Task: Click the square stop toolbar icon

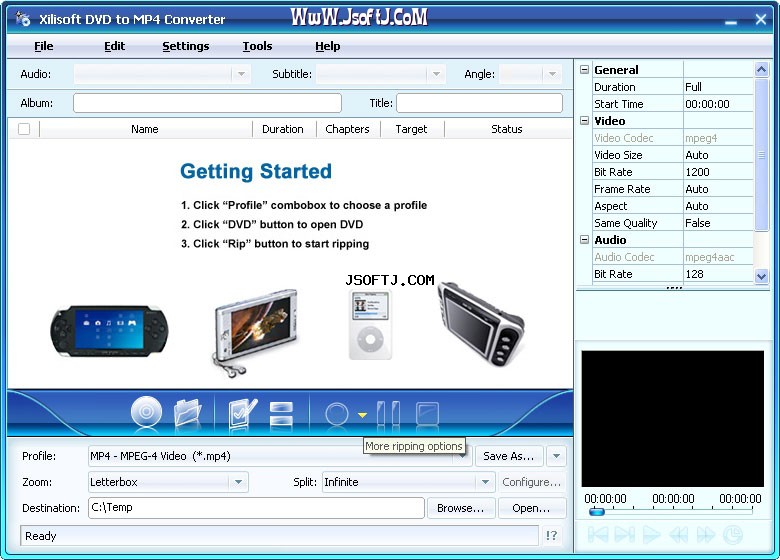Action: point(427,414)
